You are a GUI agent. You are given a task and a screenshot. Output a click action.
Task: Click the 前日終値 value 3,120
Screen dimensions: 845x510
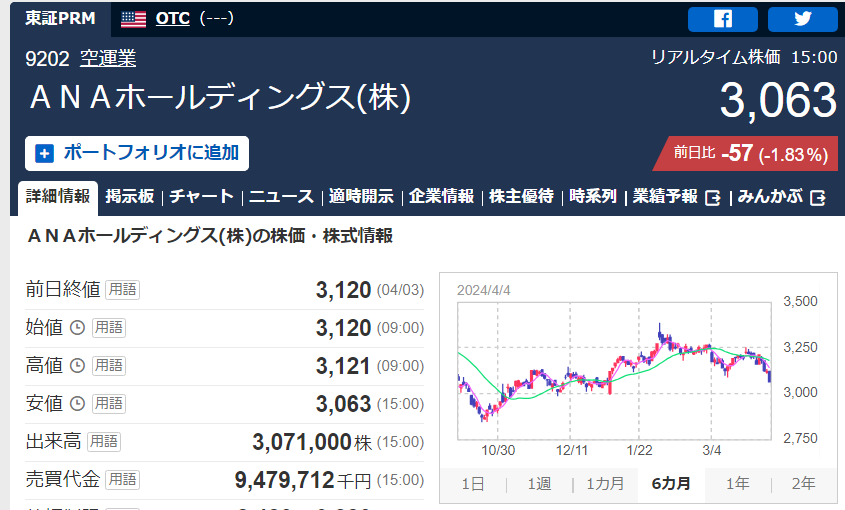[343, 290]
